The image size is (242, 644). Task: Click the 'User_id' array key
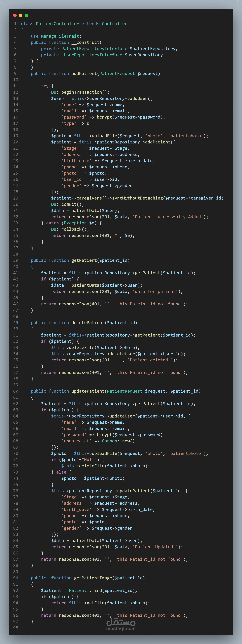point(73,179)
